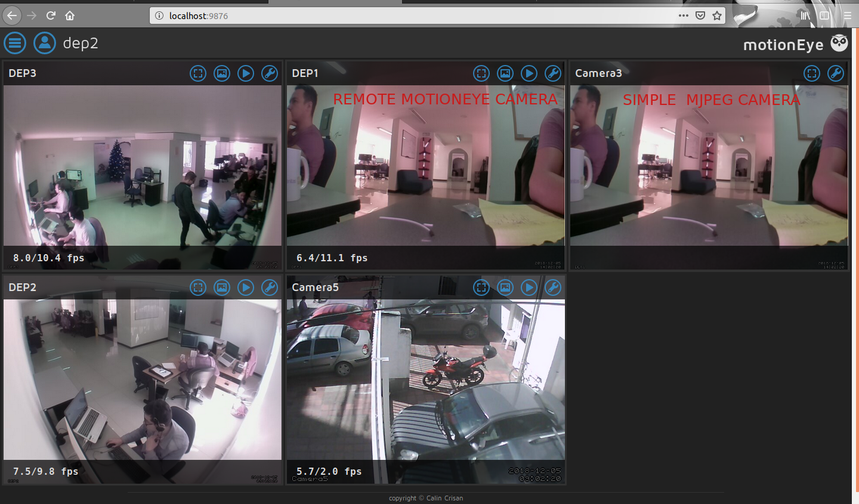Image resolution: width=859 pixels, height=504 pixels.
Task: Open the Firefox application menu
Action: [848, 16]
